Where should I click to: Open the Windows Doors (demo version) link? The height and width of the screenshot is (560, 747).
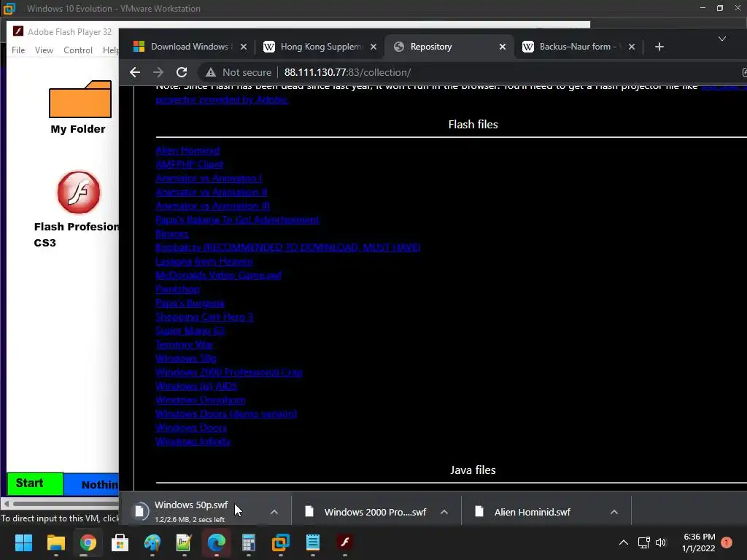[226, 414]
